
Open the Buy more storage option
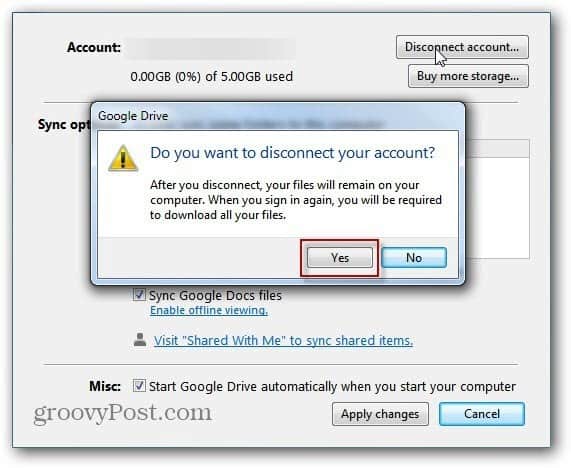tap(468, 76)
